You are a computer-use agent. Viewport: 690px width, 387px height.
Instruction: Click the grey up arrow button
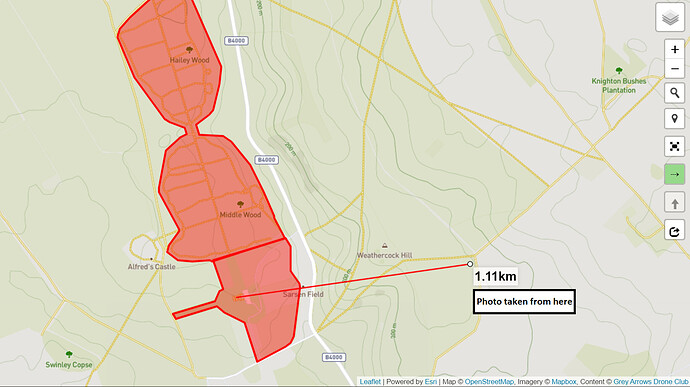point(675,203)
